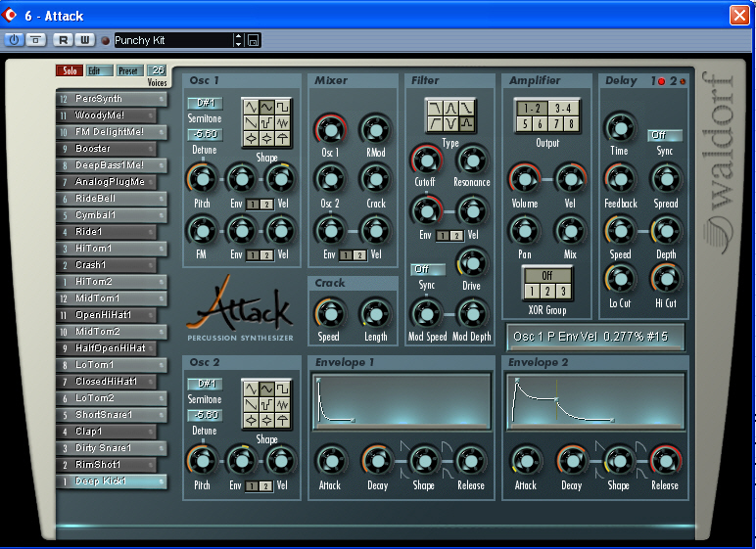
Task: Click the Filter Cutoff knob
Action: 426,160
